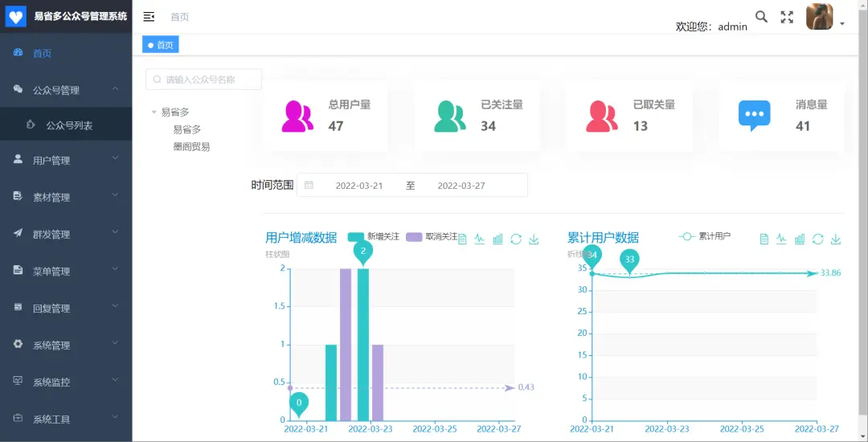The image size is (868, 442).
Task: Collapse the 易省多 tree node triangle
Action: click(154, 113)
